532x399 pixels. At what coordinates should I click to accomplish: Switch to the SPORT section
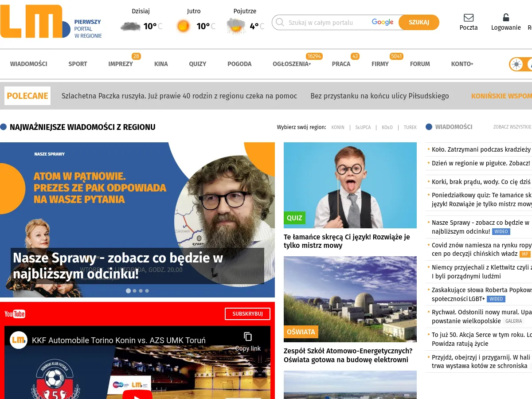pos(78,64)
